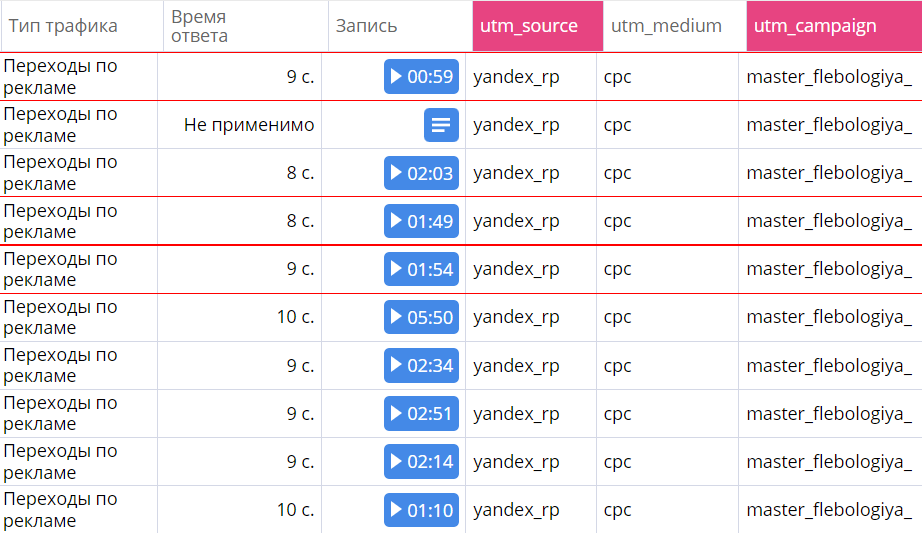Click the Запись column header
This screenshot has height=533, width=922.
tap(366, 26)
